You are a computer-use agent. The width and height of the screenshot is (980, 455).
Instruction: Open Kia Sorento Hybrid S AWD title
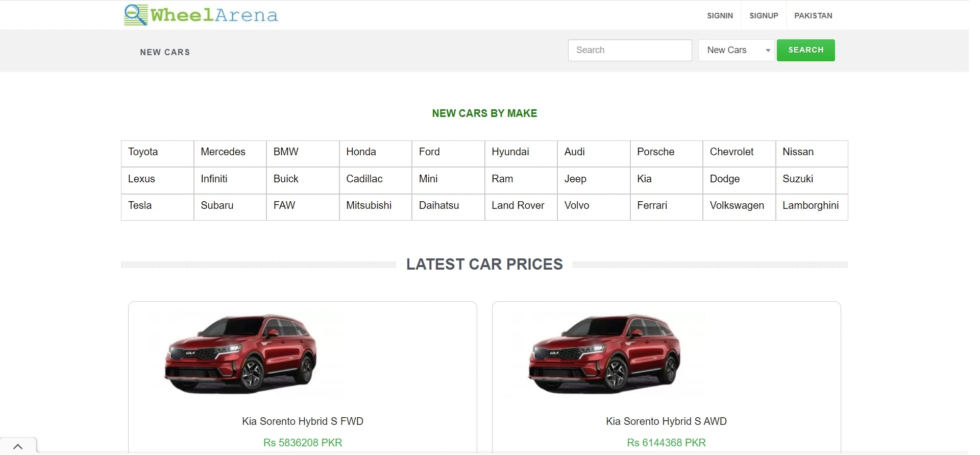click(666, 421)
